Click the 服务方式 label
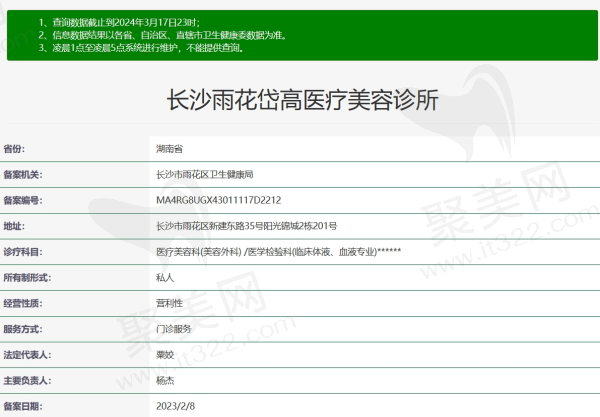Viewport: 600px width, 417px height. [x=23, y=329]
